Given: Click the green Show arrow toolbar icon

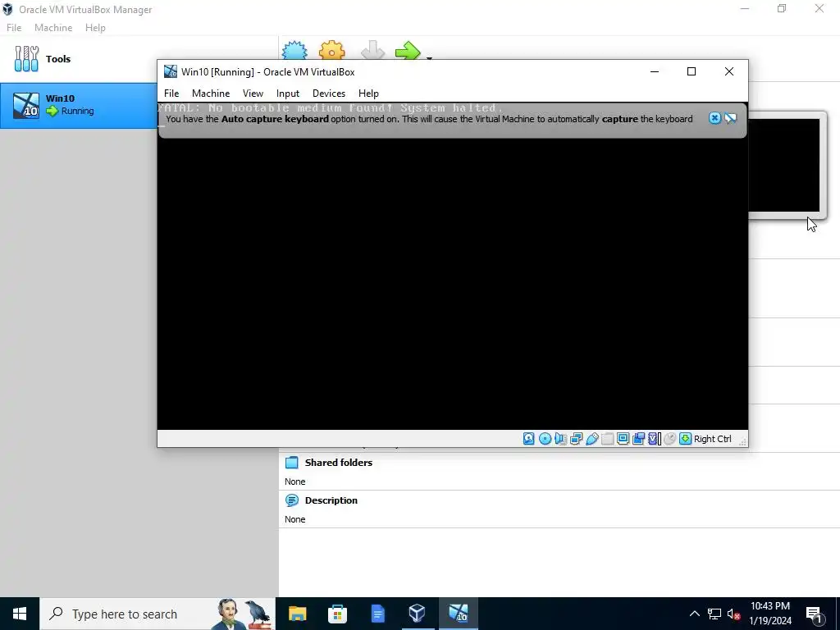Looking at the screenshot, I should (409, 50).
